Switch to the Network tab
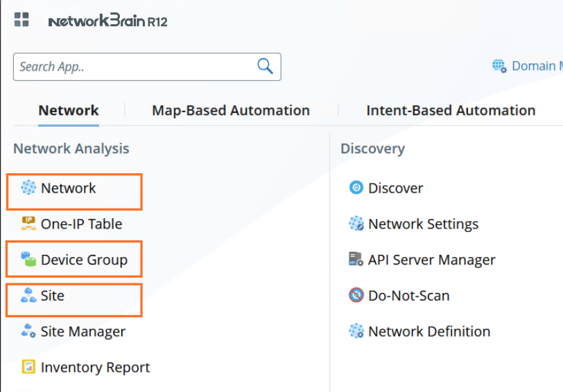Screen dimensions: 563x392 69,111
